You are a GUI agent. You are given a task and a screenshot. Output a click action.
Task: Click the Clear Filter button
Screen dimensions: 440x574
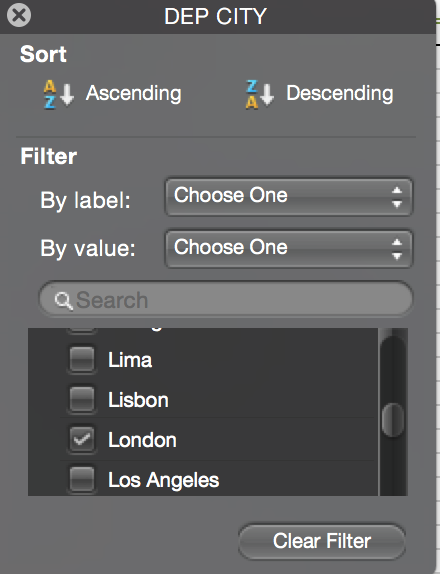(322, 541)
